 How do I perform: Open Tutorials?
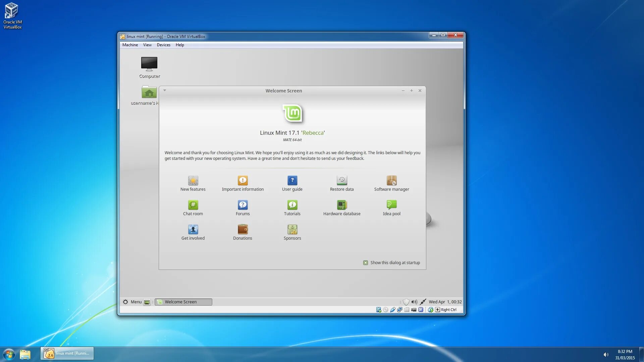click(x=292, y=208)
